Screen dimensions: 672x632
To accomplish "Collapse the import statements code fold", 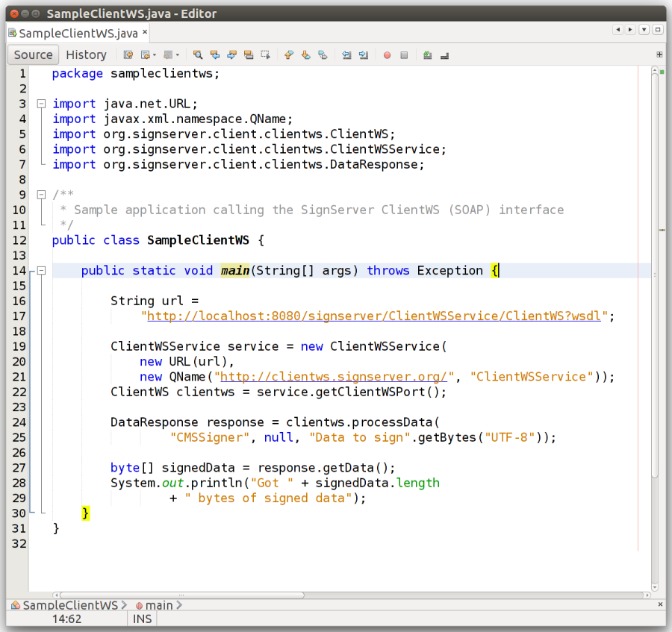I will tap(41, 103).
